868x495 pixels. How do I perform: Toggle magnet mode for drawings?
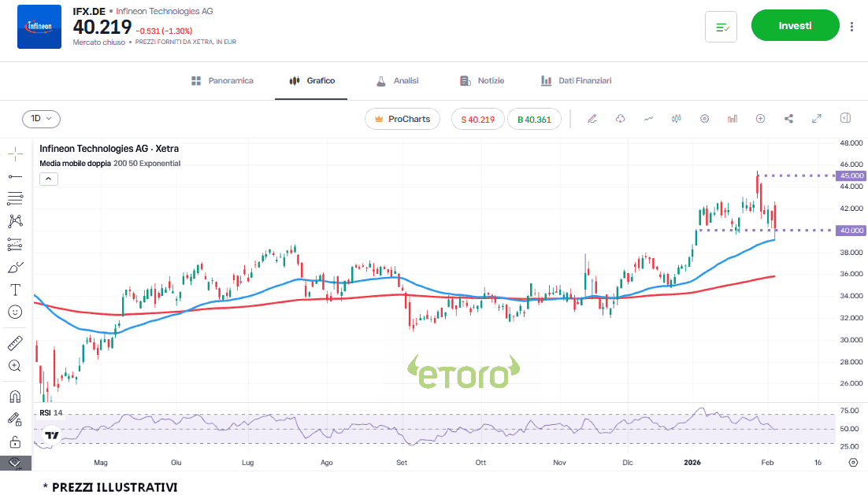pyautogui.click(x=15, y=396)
